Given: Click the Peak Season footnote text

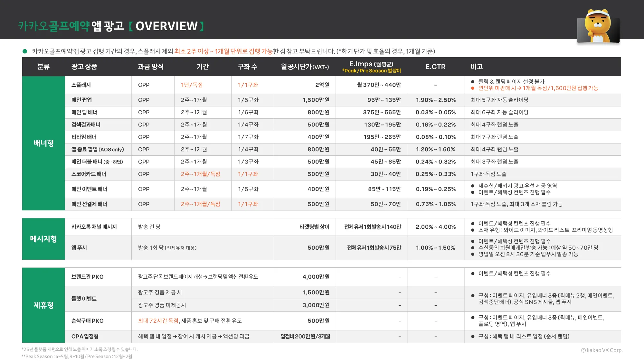Looking at the screenshot, I should 77,356.
